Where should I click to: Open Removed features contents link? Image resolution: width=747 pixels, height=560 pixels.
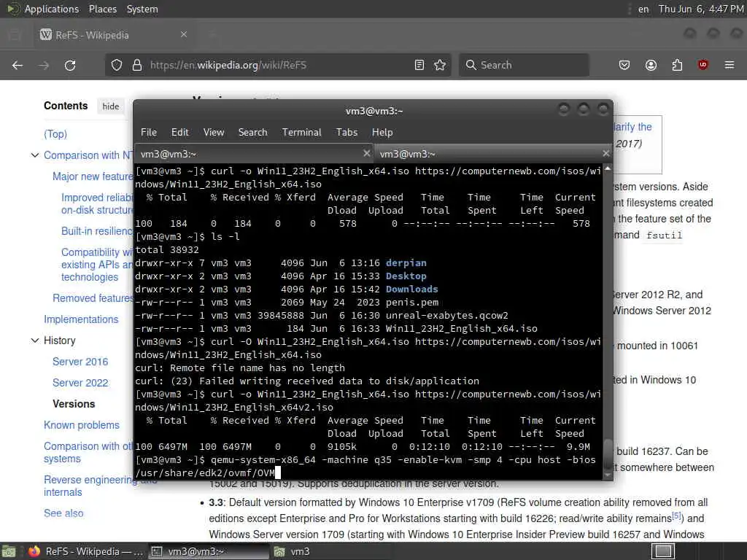93,298
